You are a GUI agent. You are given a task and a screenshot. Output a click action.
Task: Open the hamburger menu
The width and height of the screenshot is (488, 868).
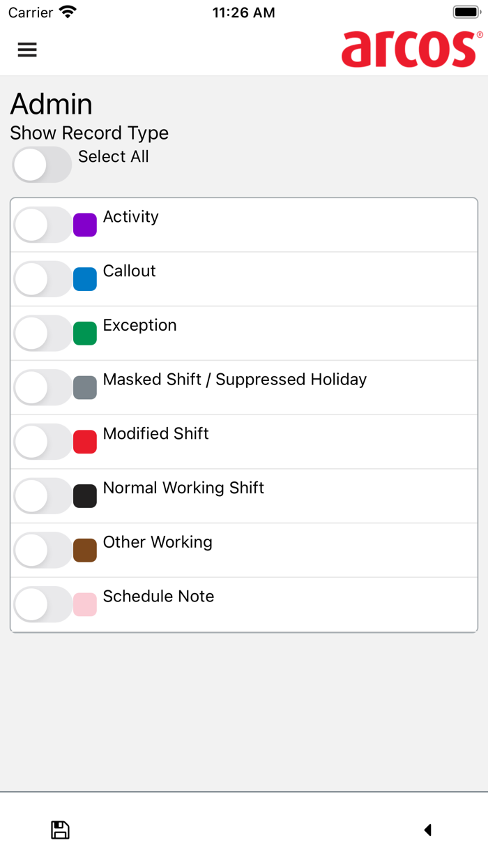tap(27, 50)
